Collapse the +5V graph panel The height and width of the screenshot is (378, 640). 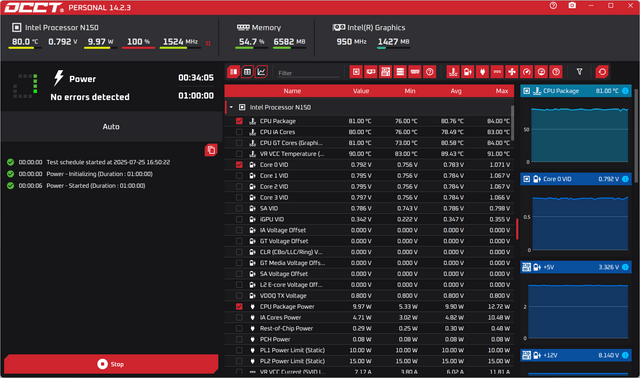pos(576,267)
